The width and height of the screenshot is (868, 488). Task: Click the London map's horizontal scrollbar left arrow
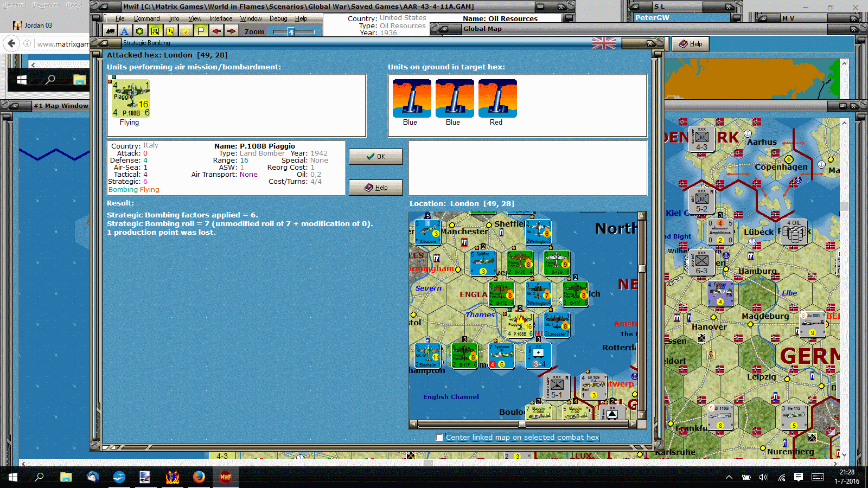coord(413,425)
